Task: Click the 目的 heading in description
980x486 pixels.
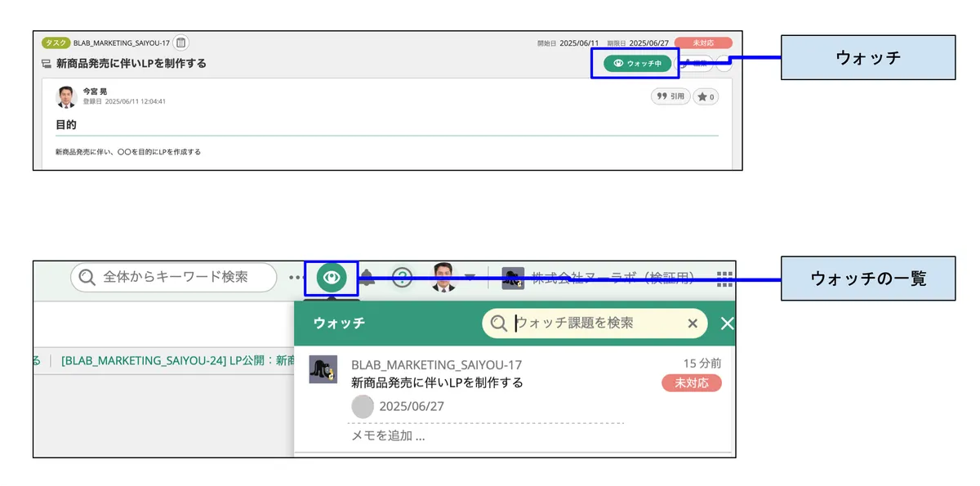Action: point(66,125)
